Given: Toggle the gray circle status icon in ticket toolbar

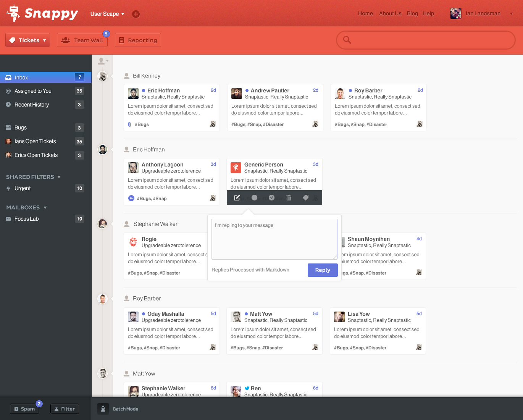Looking at the screenshot, I should click(254, 197).
